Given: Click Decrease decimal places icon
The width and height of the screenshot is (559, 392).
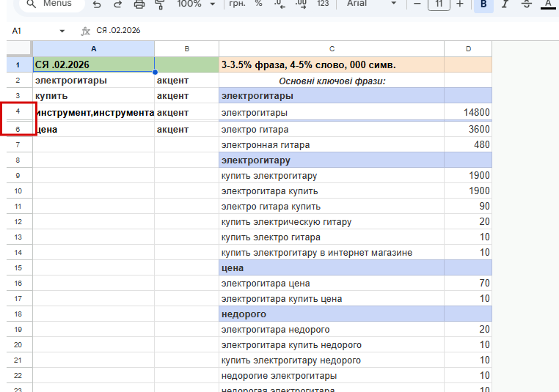Looking at the screenshot, I should 279,4.
